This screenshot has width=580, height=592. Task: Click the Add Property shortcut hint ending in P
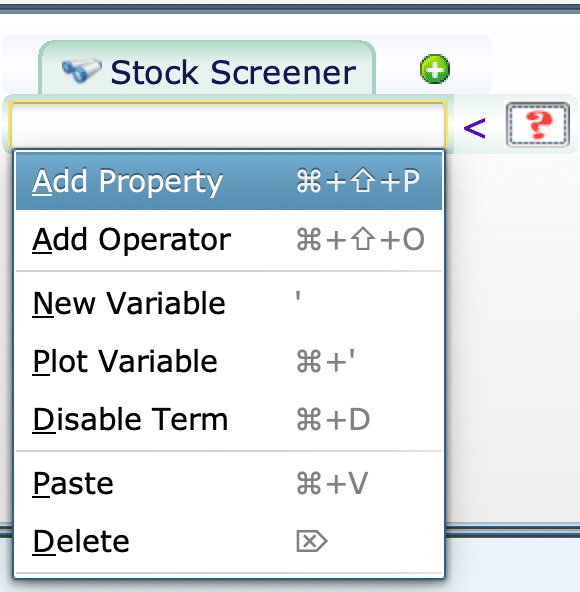pos(358,181)
